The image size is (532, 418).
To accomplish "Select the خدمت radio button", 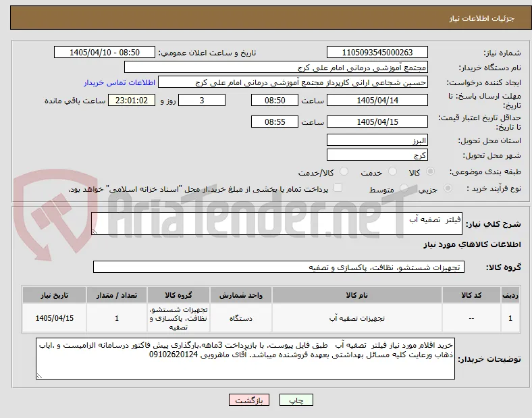I will click(392, 172).
